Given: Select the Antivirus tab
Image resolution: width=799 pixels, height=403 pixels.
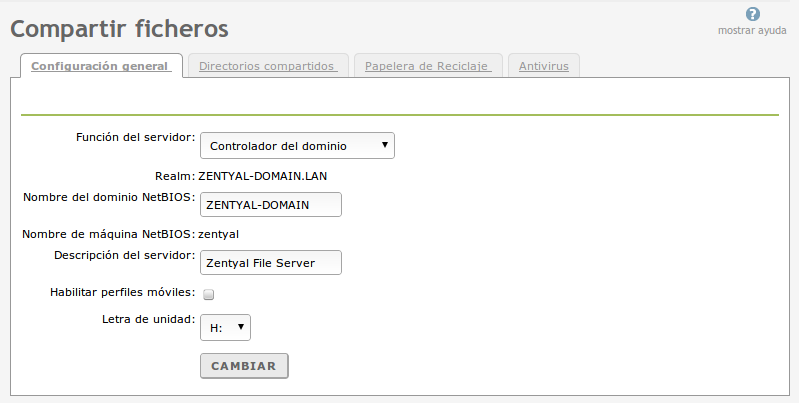Looking at the screenshot, I should (544, 67).
